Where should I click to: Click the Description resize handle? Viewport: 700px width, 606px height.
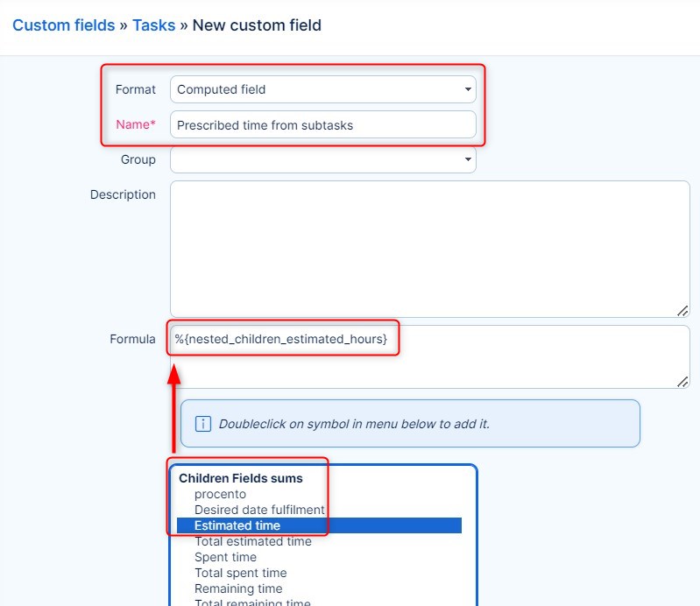pyautogui.click(x=682, y=310)
